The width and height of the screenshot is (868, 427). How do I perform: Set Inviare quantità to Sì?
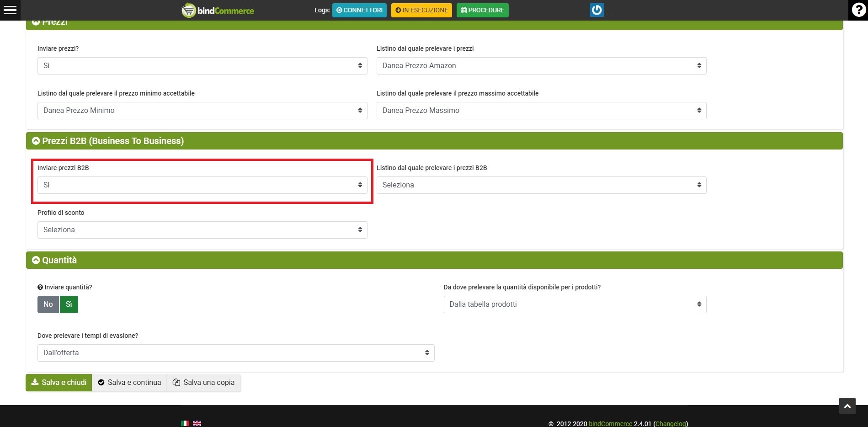click(x=69, y=304)
